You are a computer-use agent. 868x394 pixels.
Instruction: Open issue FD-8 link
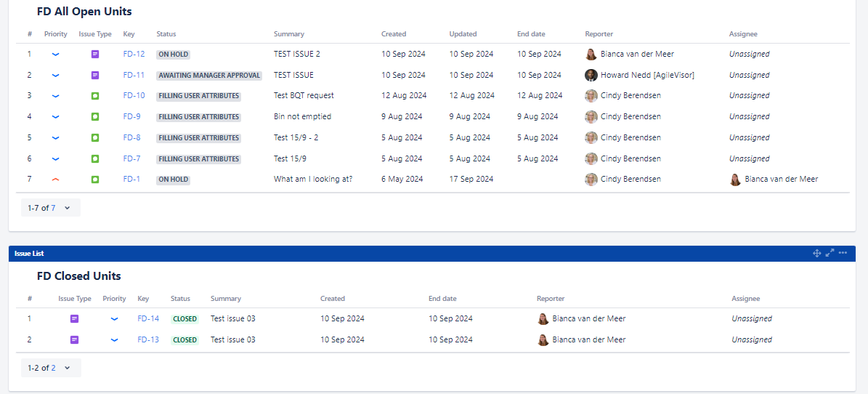[131, 137]
